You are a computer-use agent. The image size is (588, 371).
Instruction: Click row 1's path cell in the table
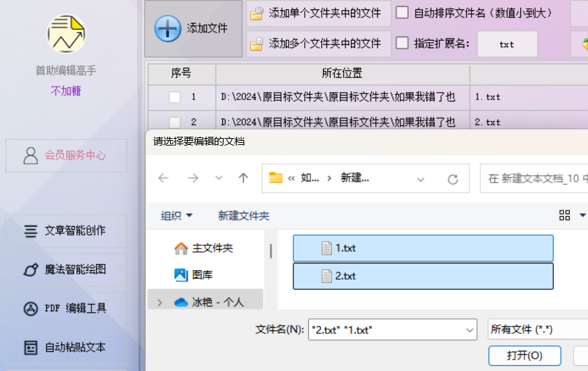(343, 97)
